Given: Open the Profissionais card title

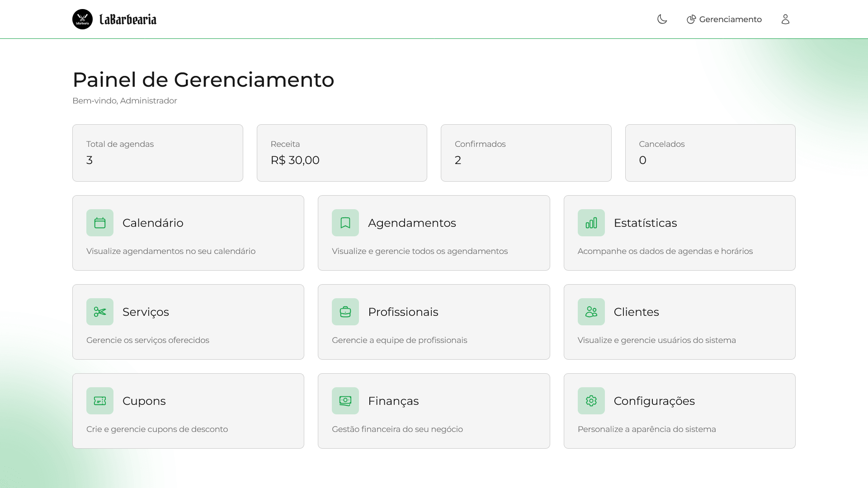Looking at the screenshot, I should point(403,312).
